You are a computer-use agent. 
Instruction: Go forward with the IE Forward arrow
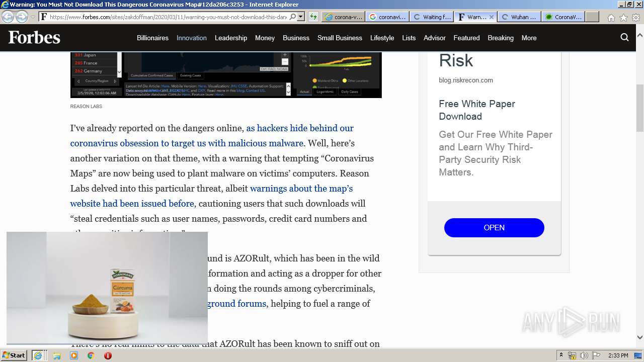click(x=22, y=16)
